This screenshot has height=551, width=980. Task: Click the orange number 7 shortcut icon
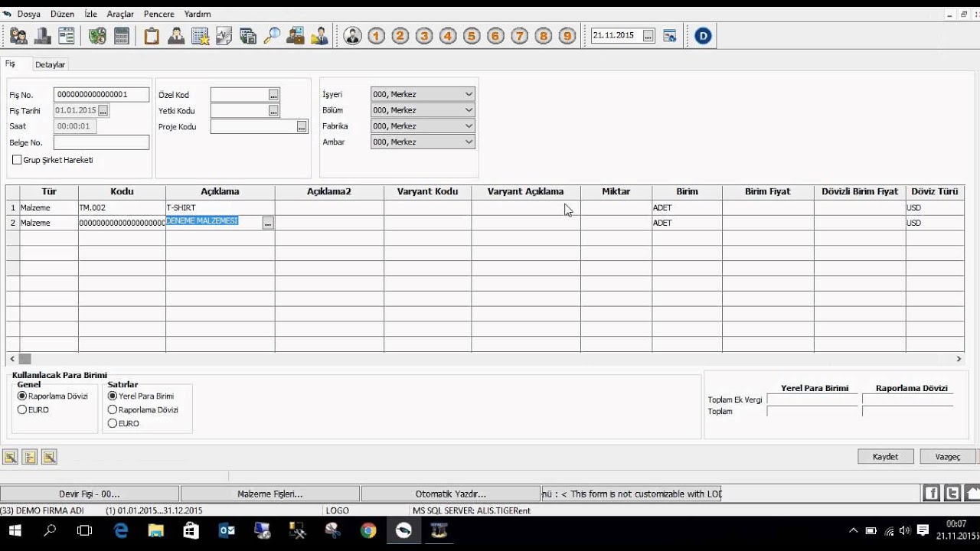click(x=519, y=36)
